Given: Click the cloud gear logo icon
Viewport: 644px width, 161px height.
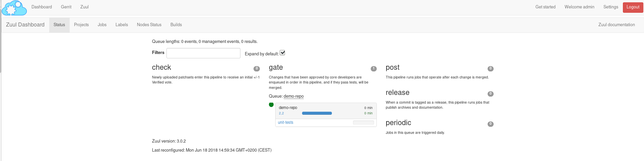Looking at the screenshot, I should [14, 8].
